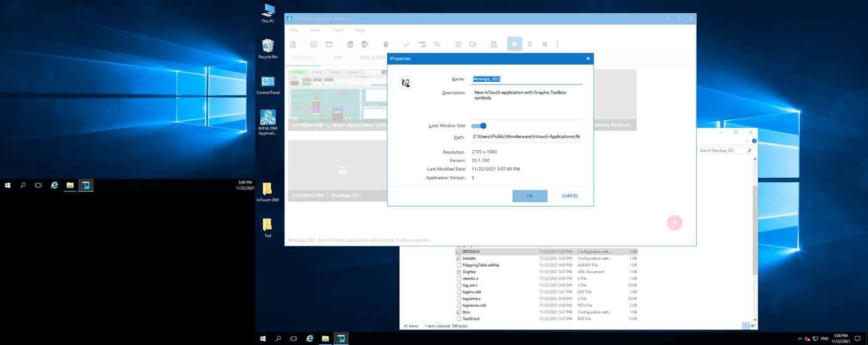Open the Tools menu
The height and width of the screenshot is (345, 868).
337,30
